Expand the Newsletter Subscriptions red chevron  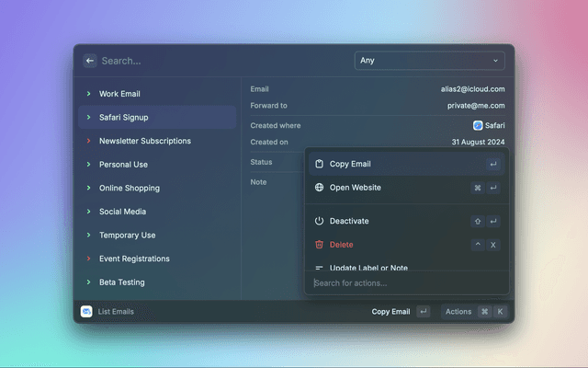(x=89, y=141)
